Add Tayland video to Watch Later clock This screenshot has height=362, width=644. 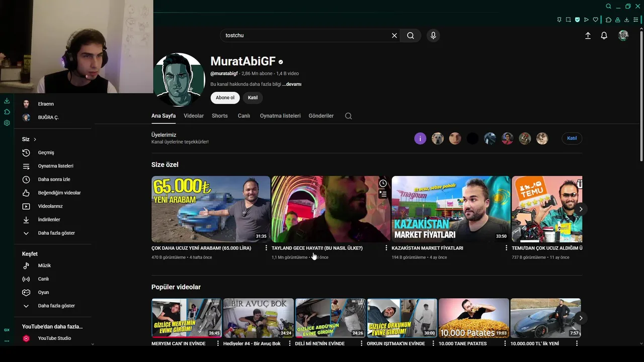click(x=383, y=184)
